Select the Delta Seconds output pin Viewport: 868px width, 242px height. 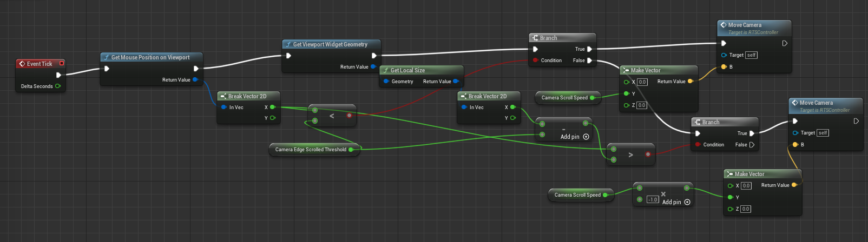58,86
